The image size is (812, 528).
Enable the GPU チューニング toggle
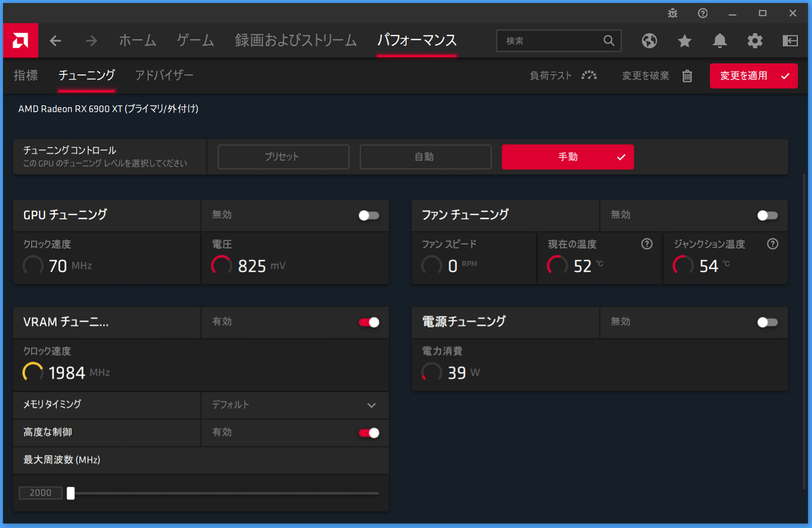369,215
